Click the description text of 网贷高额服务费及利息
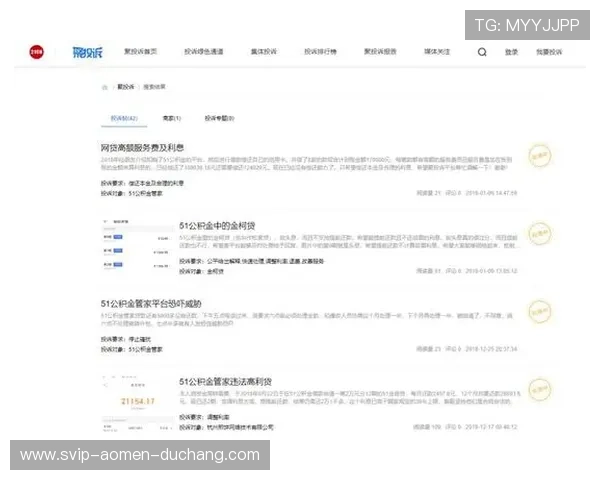Viewport: 600px width, 480px height. (x=306, y=163)
